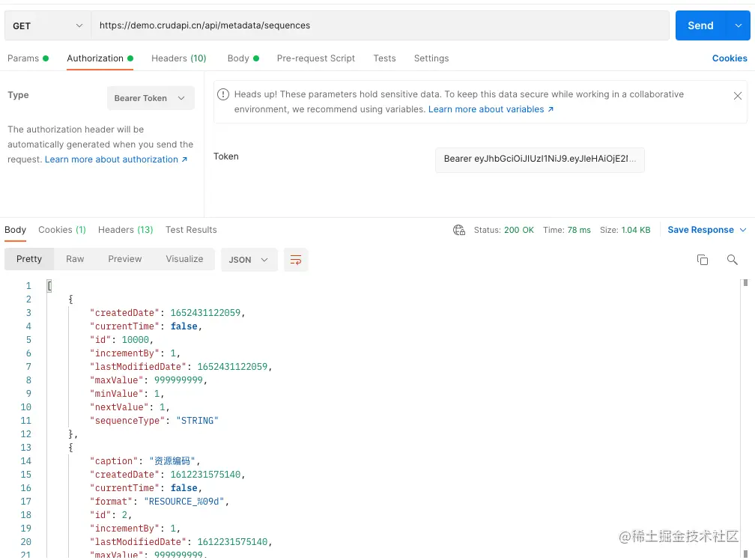Click the search response magnifier icon
This screenshot has height=560, width=755.
[x=732, y=260]
